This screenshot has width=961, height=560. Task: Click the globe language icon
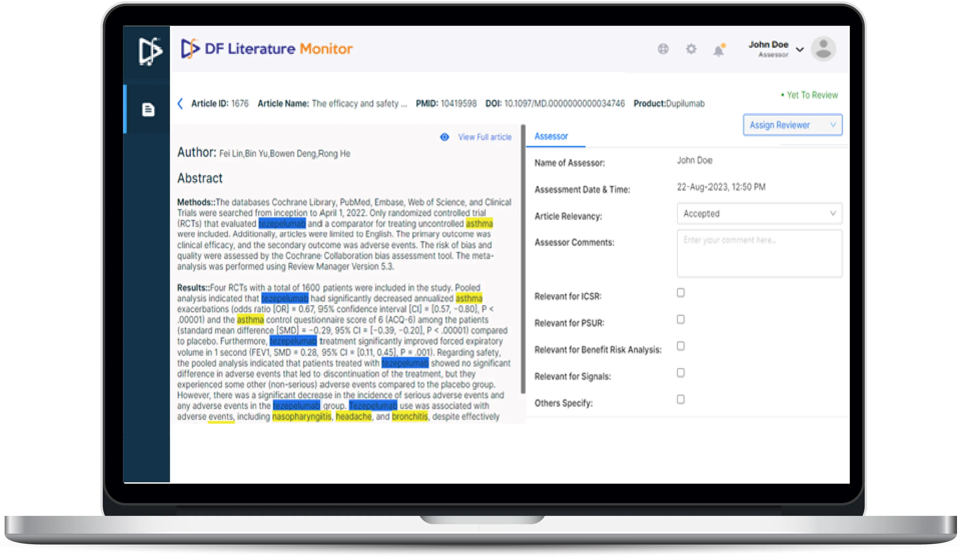tap(663, 49)
